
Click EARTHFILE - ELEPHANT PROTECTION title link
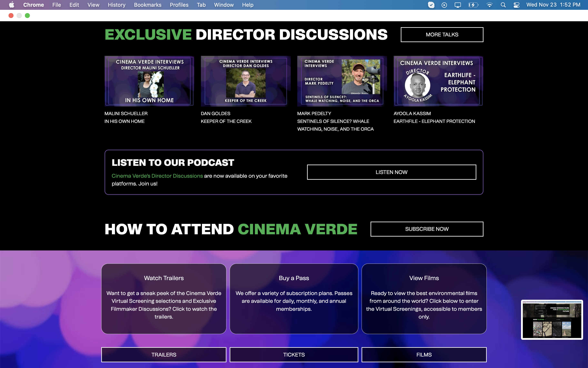(x=434, y=121)
